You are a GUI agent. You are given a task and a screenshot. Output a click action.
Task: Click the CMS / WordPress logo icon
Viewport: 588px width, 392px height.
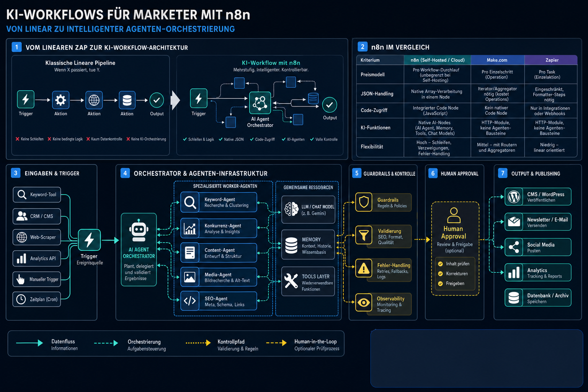[x=514, y=197]
